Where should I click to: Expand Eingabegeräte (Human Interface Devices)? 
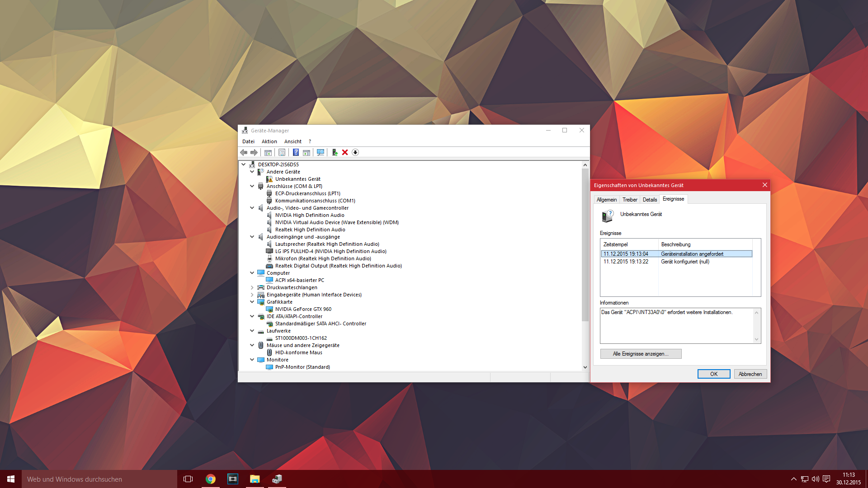pyautogui.click(x=252, y=295)
